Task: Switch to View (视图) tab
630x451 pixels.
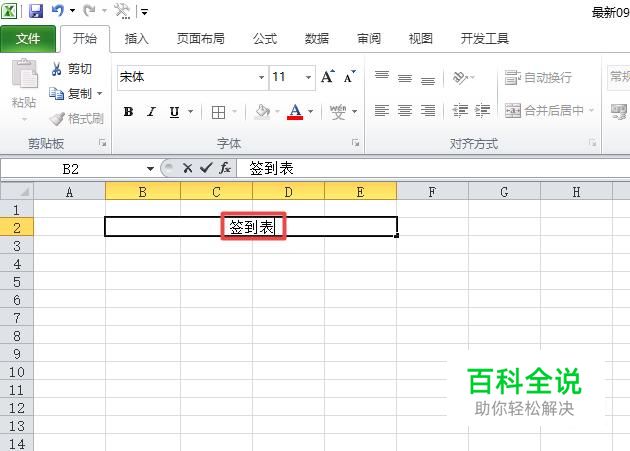Action: point(421,39)
